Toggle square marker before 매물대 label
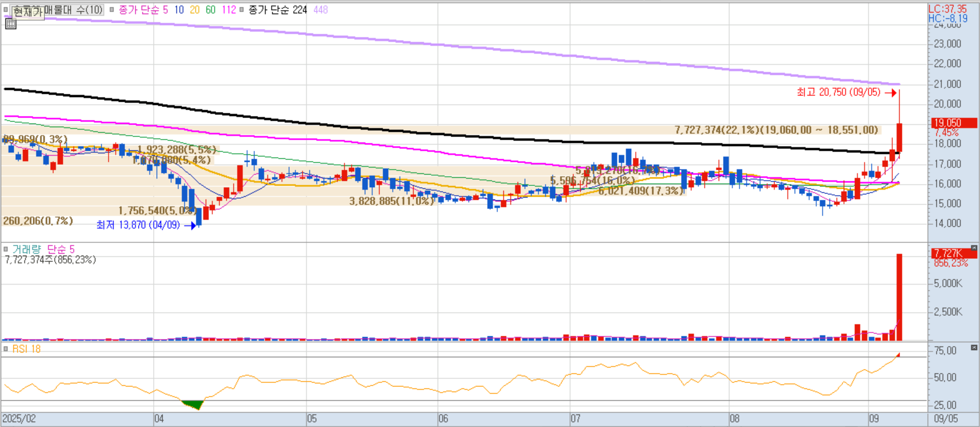The image size is (980, 427). (x=6, y=8)
